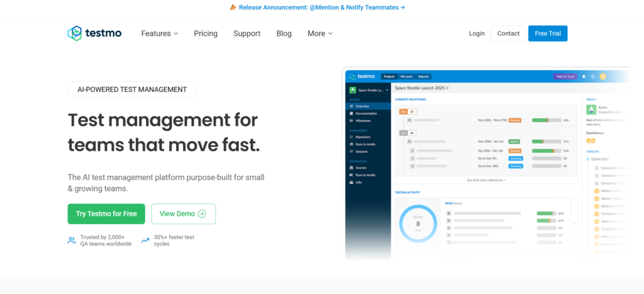Click the green rocket icon in the About panel
The height and width of the screenshot is (294, 644).
pos(591,110)
